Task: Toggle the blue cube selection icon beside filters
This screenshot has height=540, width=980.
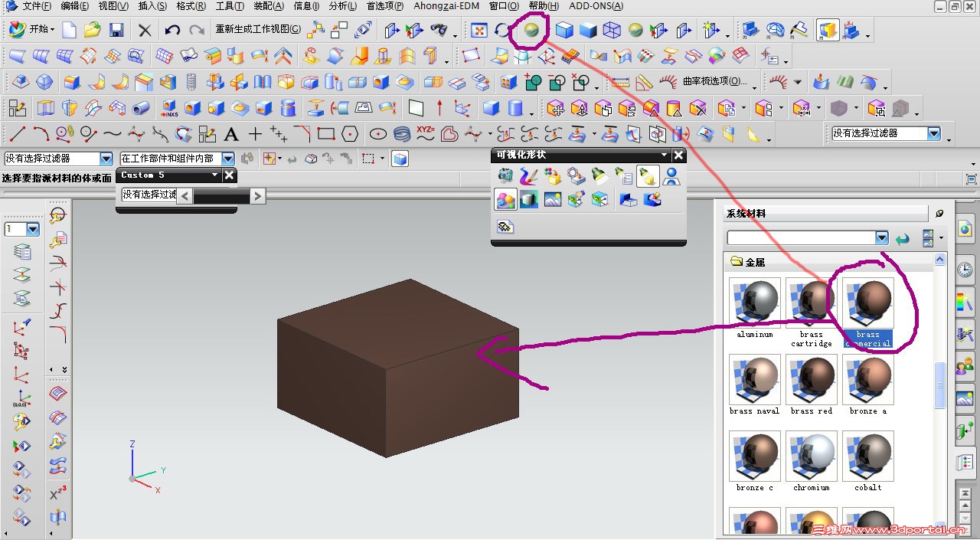Action: coord(399,159)
